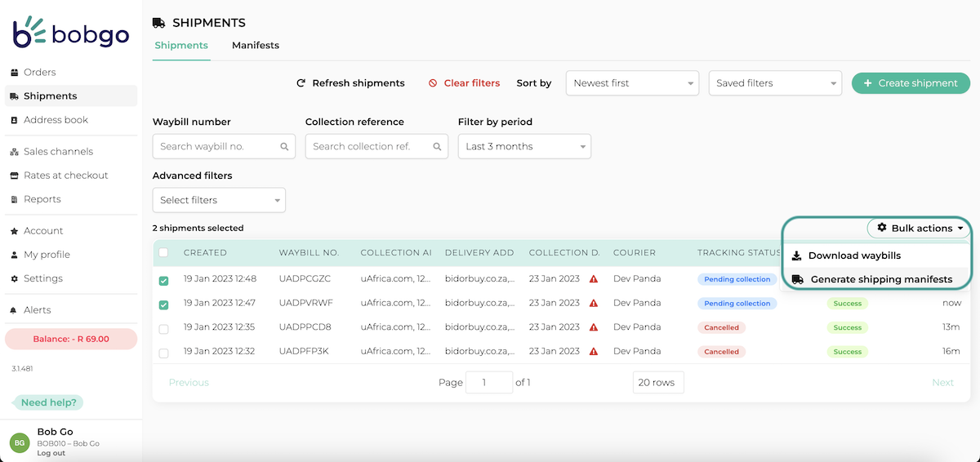Viewport: 980px width, 462px height.
Task: Uncheck the UADPCGZC shipment checkbox
Action: tap(163, 281)
